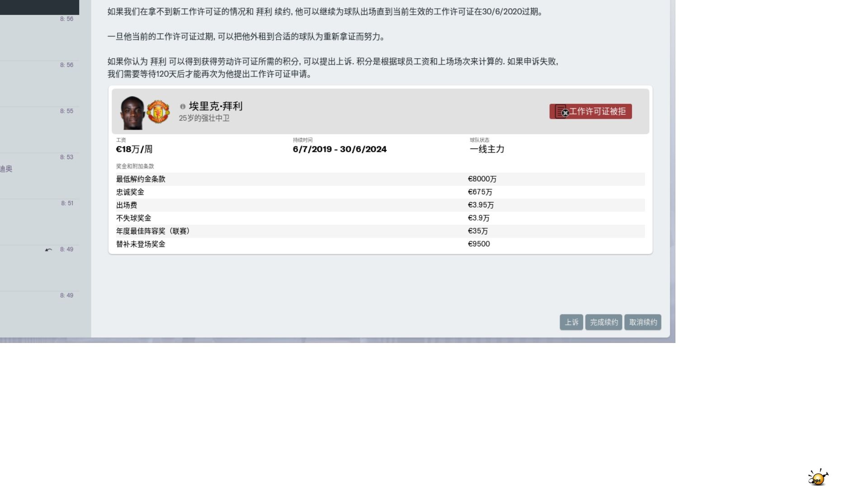Click 取消续约 to cancel the renewal

tap(643, 322)
